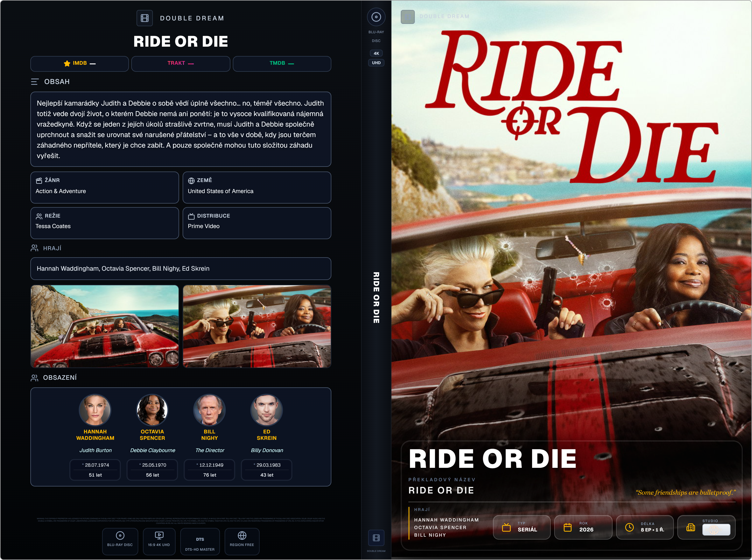Viewport: 752px width, 560px height.
Task: Click birth date '12.12.1949'
Action: [x=211, y=465]
